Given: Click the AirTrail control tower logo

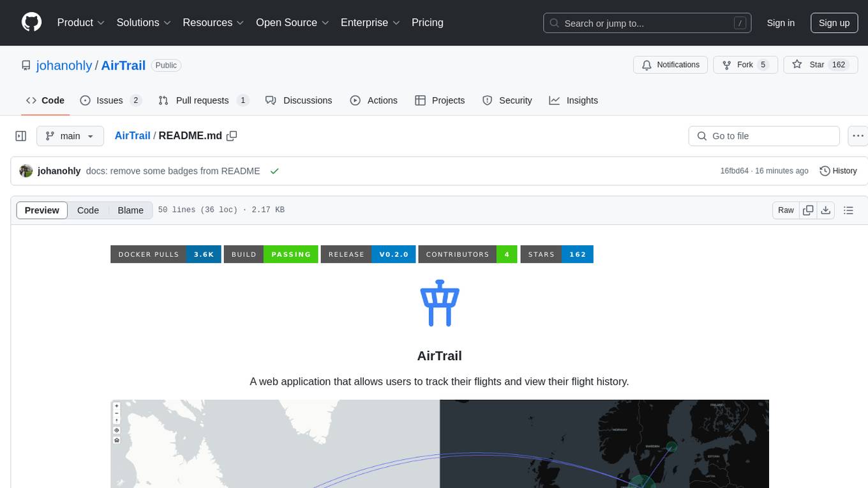Looking at the screenshot, I should point(440,303).
